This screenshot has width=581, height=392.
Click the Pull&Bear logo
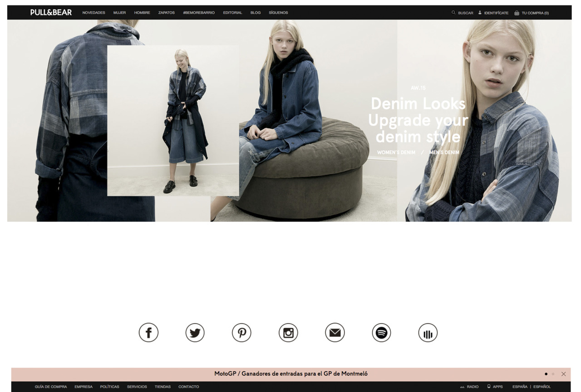point(51,12)
